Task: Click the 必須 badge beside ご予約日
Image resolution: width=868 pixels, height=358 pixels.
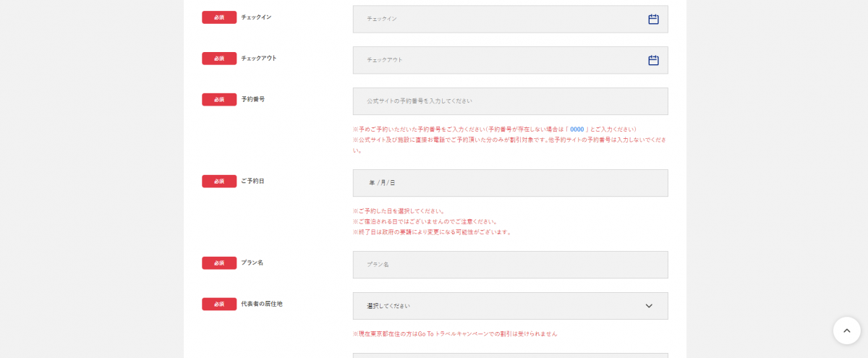Action: [219, 181]
